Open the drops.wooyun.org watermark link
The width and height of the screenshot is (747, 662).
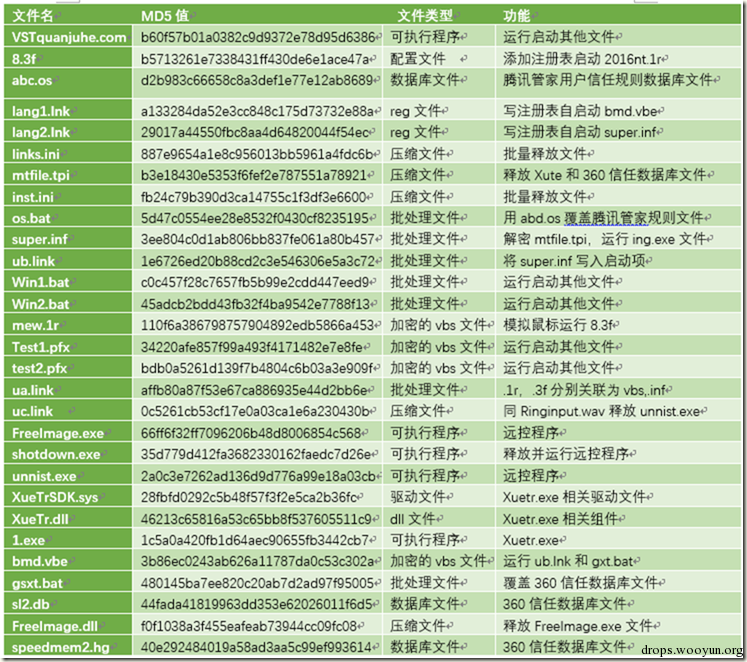[x=692, y=650]
